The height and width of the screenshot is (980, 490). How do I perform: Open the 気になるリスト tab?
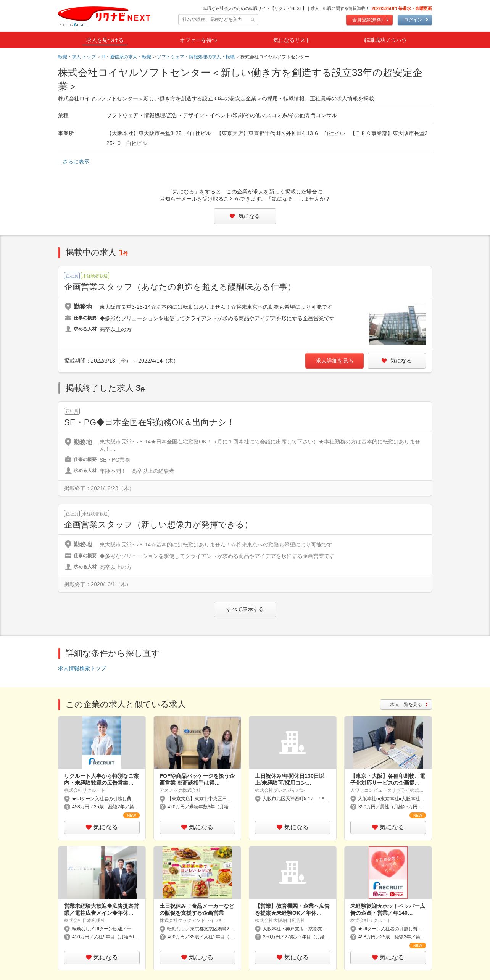tap(292, 40)
